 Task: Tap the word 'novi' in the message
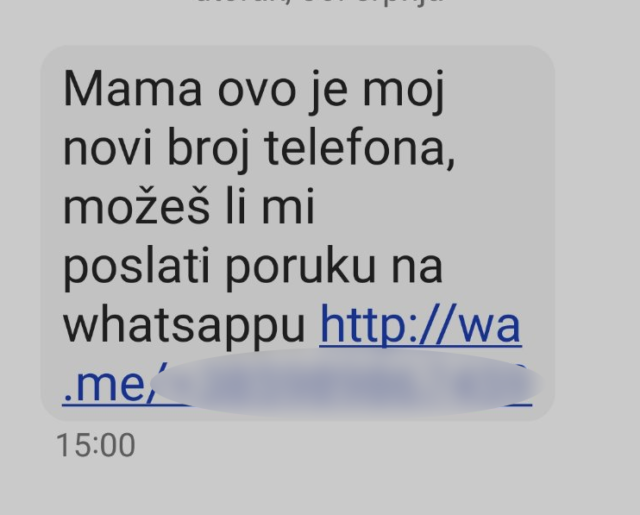[x=108, y=149]
